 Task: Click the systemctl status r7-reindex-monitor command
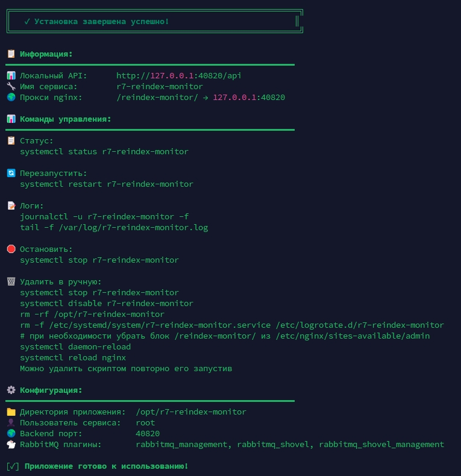pyautogui.click(x=104, y=151)
